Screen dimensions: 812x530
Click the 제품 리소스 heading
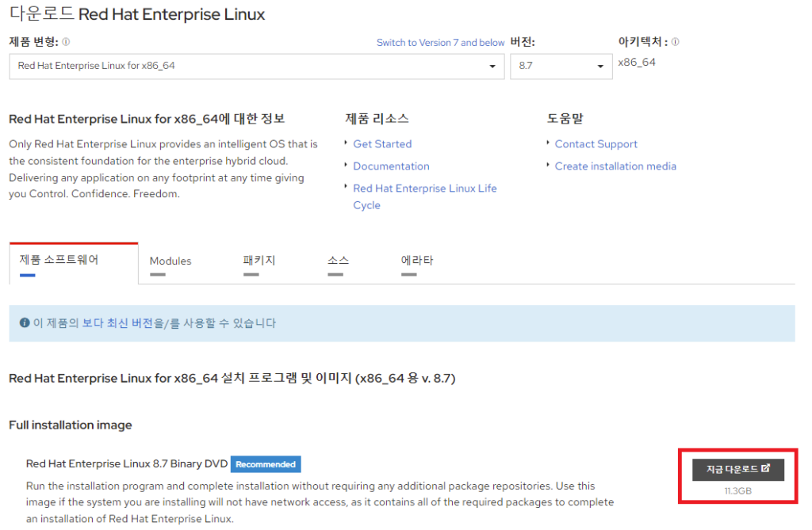[x=377, y=119]
